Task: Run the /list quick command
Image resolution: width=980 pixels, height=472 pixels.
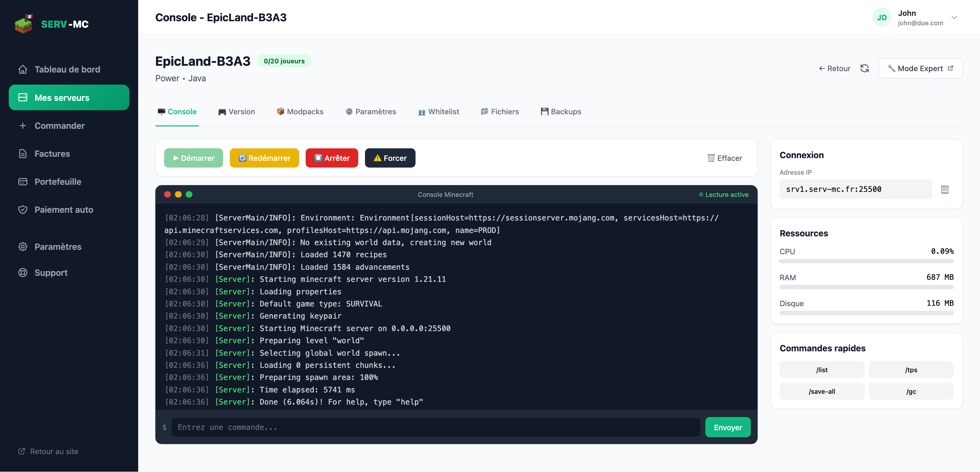Action: [822, 370]
